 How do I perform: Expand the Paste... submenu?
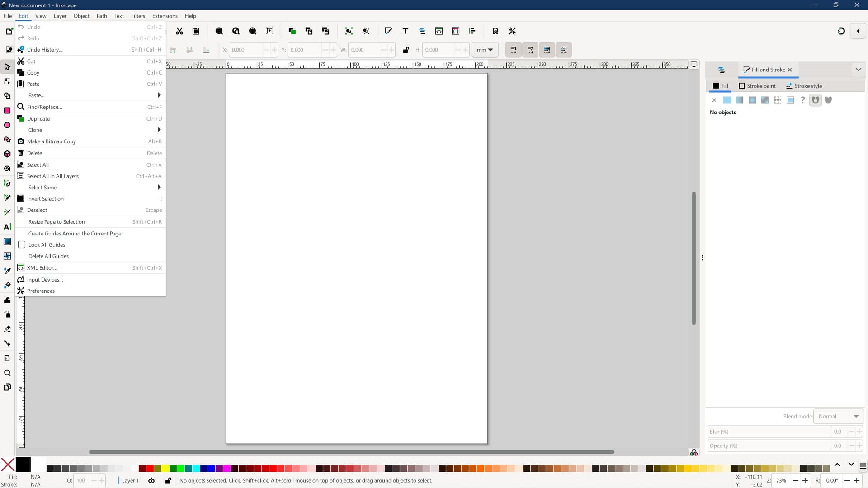point(91,95)
